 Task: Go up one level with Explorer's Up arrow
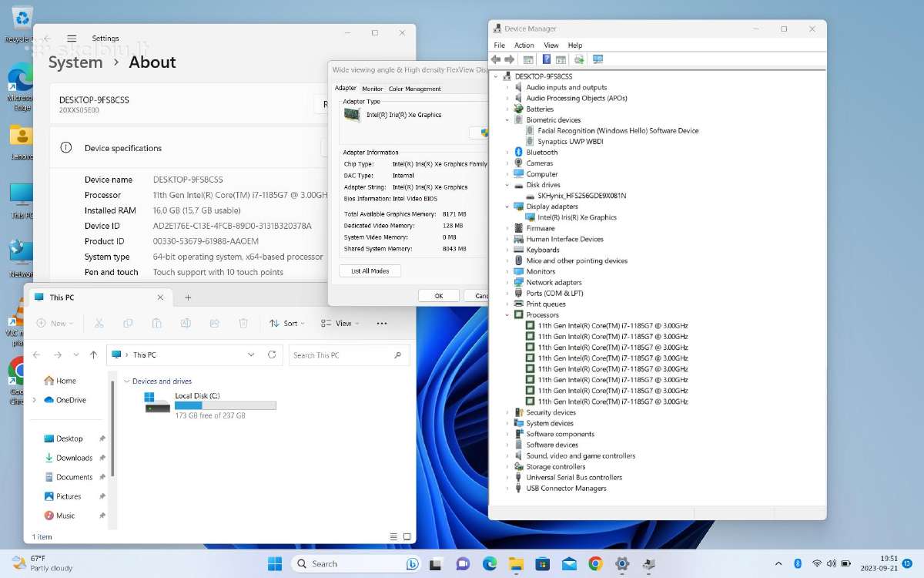(x=93, y=355)
